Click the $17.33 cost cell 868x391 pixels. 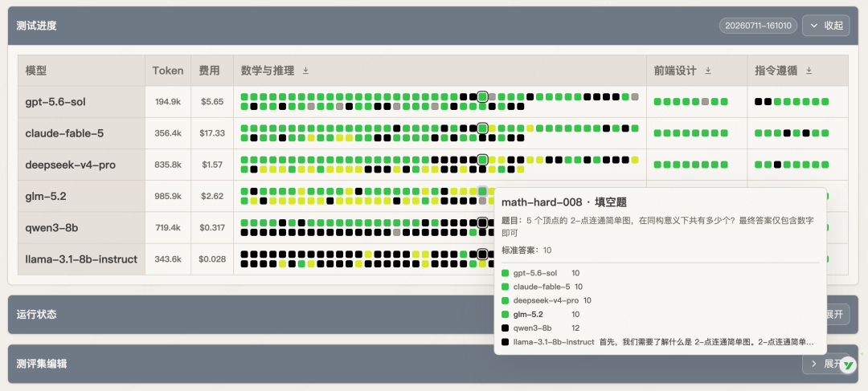coord(212,133)
